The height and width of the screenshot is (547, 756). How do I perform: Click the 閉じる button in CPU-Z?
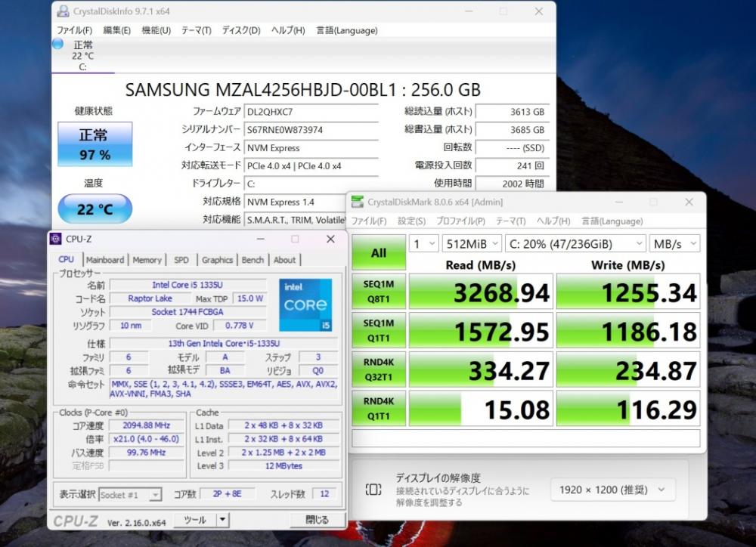coord(318,520)
